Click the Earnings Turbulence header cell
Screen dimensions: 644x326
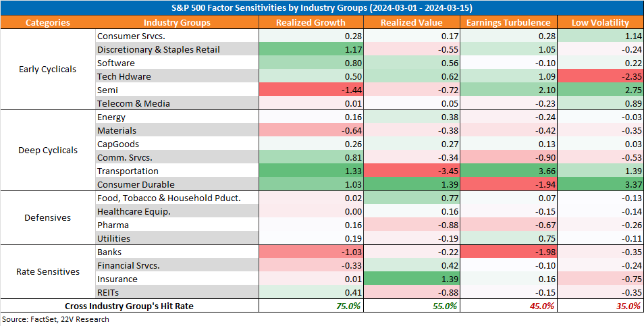coord(508,22)
